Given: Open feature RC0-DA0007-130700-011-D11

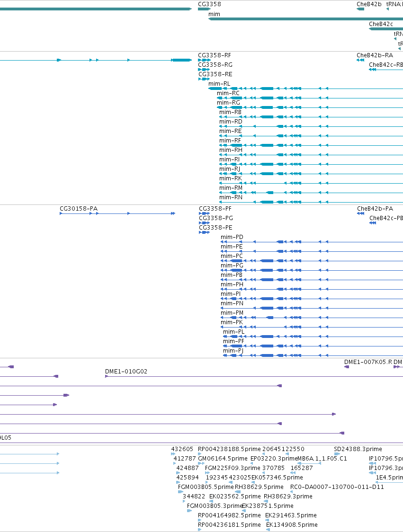Looking at the screenshot, I should (337, 487).
